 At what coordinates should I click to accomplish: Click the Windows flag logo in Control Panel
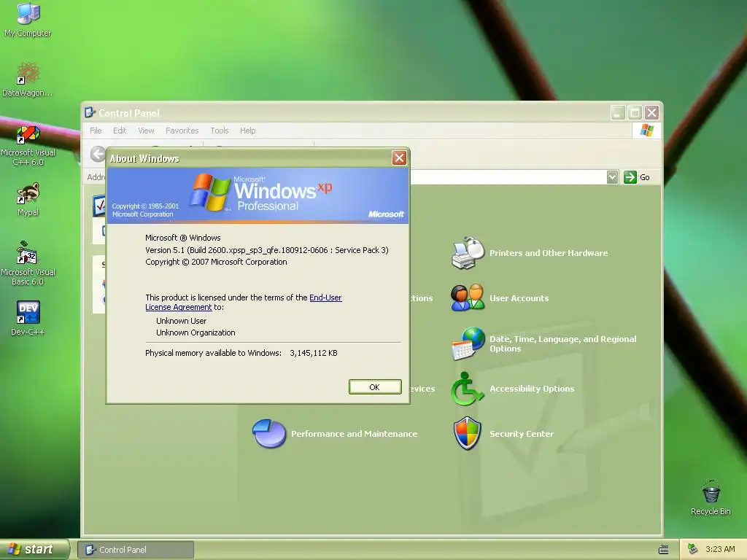tap(646, 130)
